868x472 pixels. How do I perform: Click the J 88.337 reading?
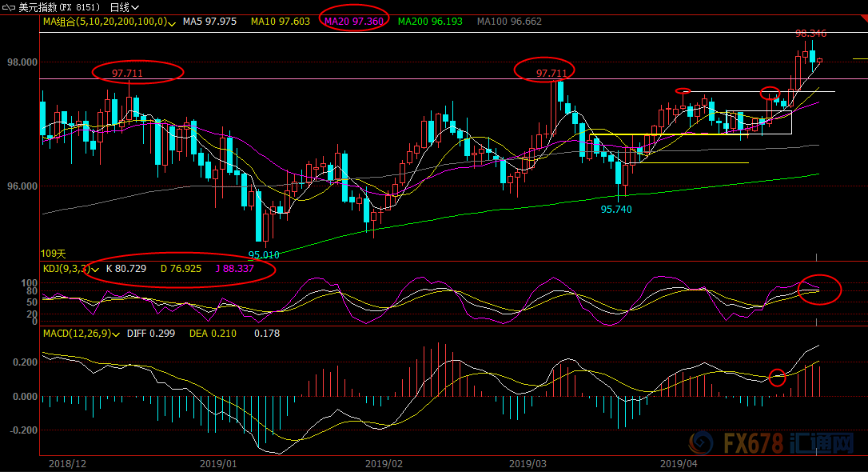coord(235,269)
